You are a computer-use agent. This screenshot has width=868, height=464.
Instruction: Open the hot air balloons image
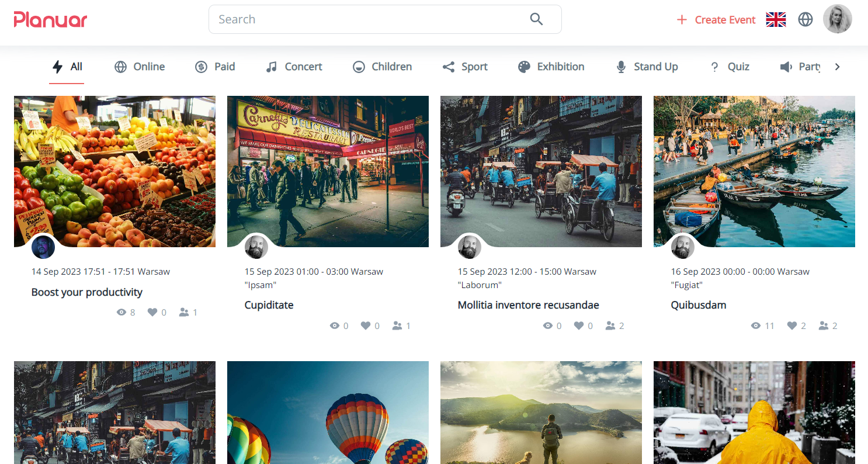328,412
